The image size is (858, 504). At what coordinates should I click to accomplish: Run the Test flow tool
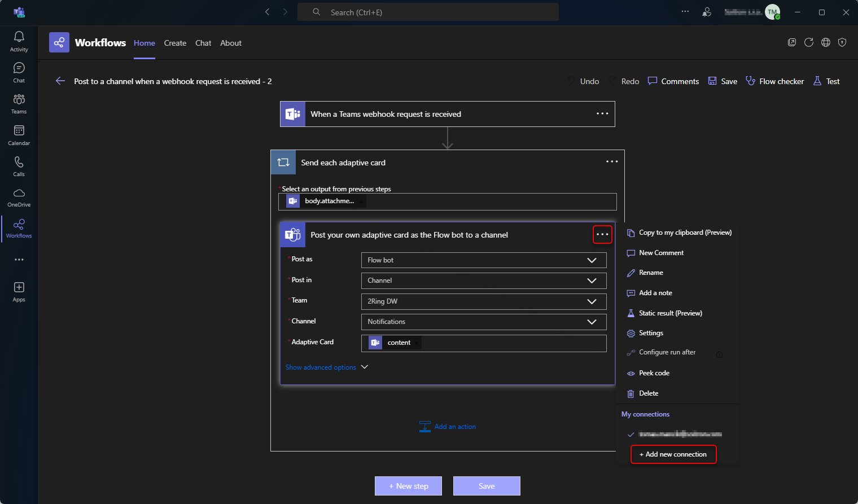click(x=826, y=81)
